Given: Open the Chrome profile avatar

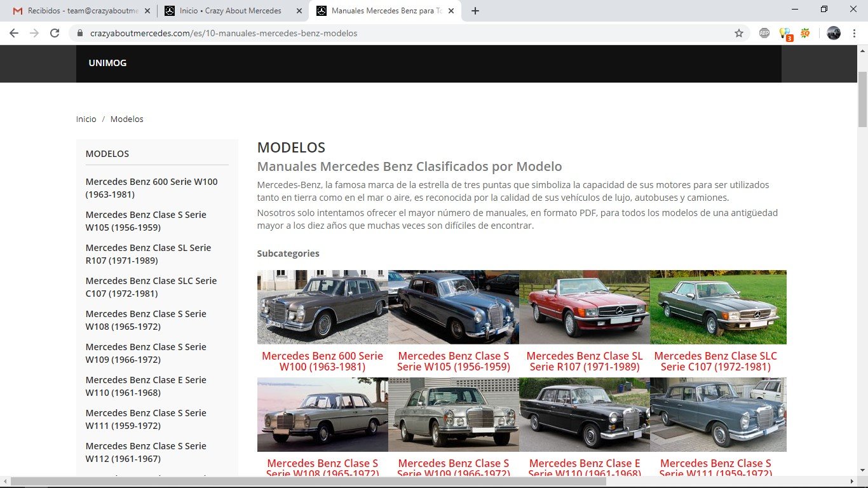Looking at the screenshot, I should click(x=834, y=33).
